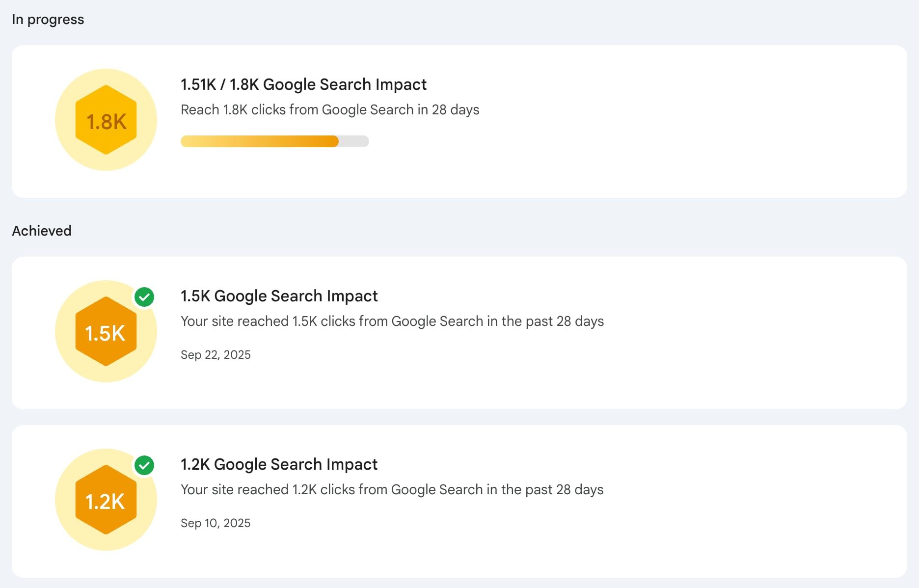919x588 pixels.
Task: Click the 1.8K hexagon badge icon
Action: [106, 120]
